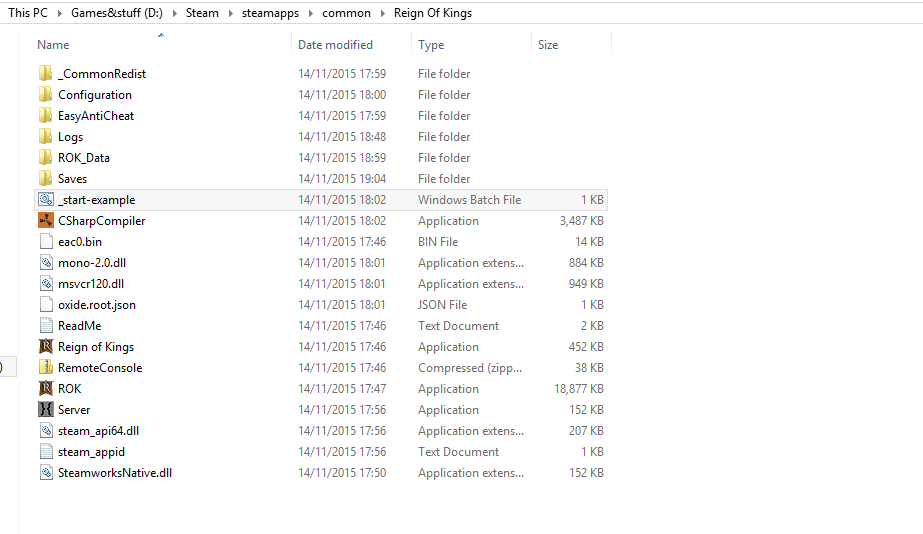923x534 pixels.
Task: Sort files by the Type column header
Action: (x=431, y=45)
